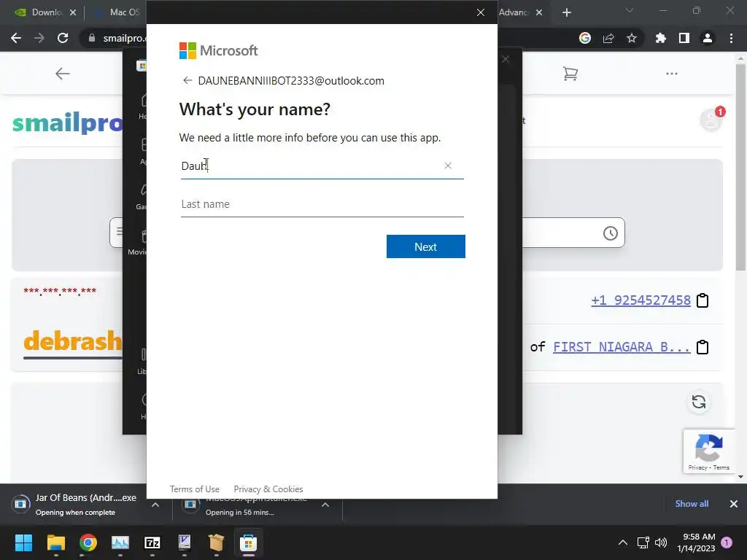Open a new Chrome tab

(x=567, y=12)
